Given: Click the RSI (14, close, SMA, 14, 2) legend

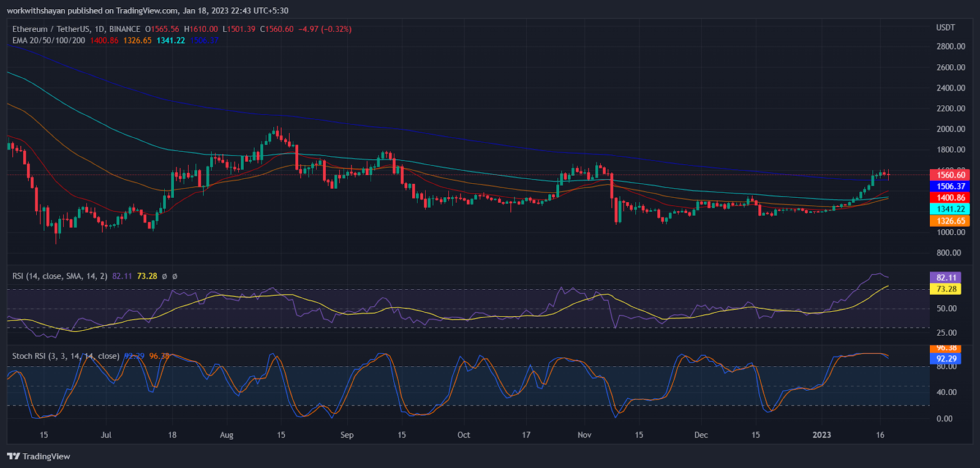Looking at the screenshot, I should pyautogui.click(x=60, y=276).
